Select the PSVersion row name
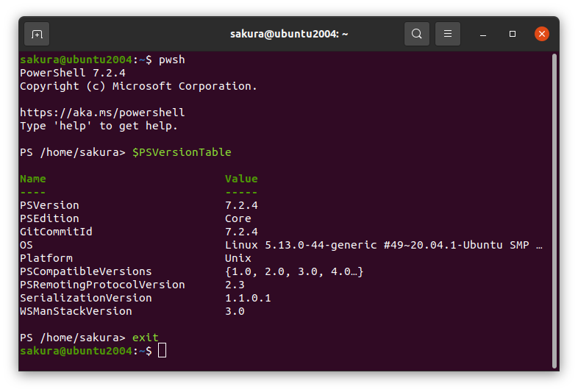 pyautogui.click(x=49, y=205)
